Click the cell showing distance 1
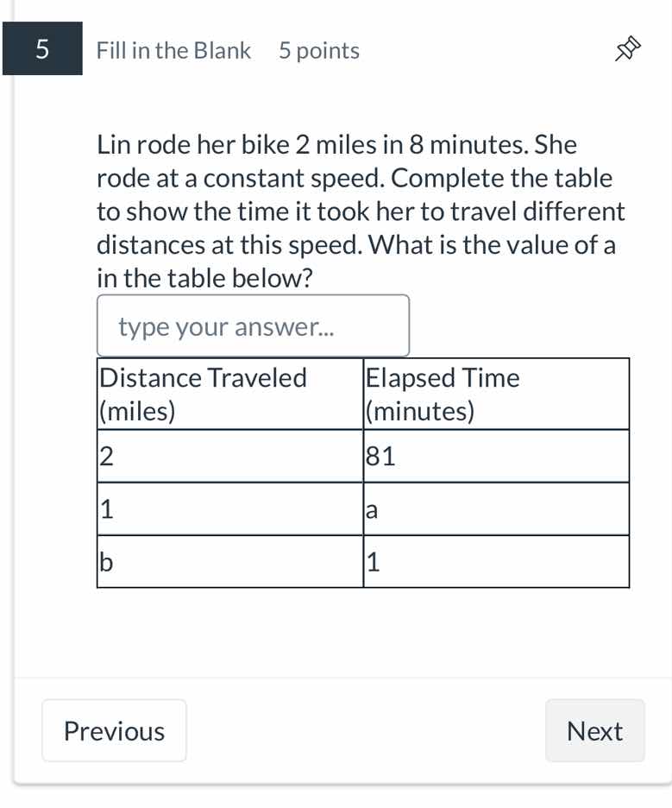The image size is (672, 808). tap(229, 508)
